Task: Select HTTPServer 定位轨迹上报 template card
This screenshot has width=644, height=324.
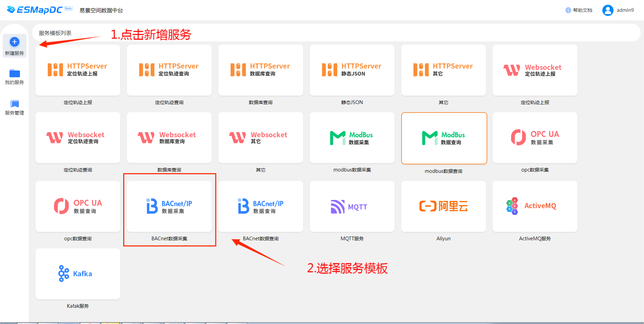Action: (x=78, y=70)
